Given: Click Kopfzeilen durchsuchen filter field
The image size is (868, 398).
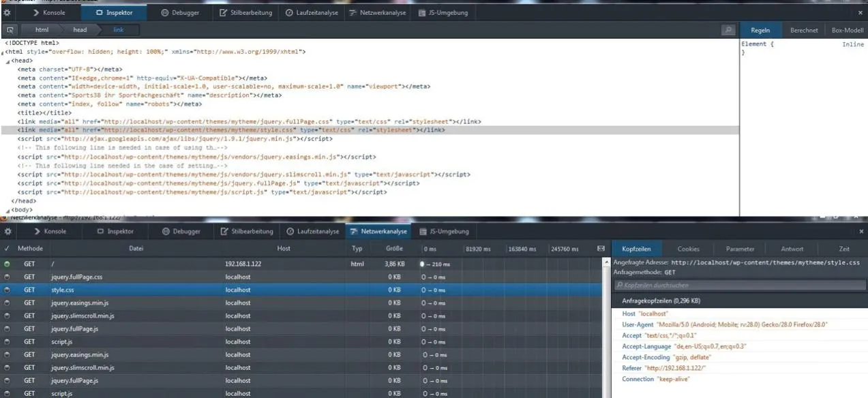Looking at the screenshot, I should (x=740, y=286).
